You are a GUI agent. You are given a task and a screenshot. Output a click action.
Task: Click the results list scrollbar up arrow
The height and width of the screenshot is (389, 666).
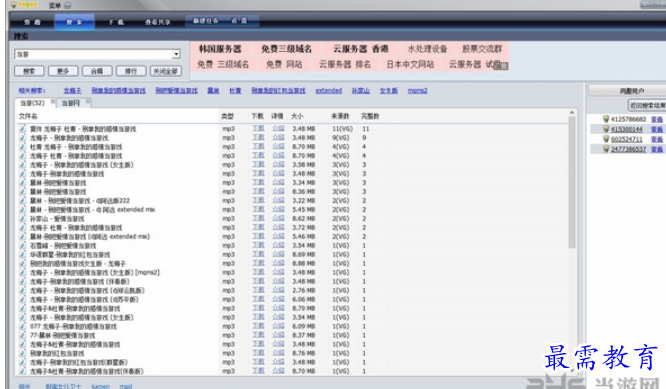[x=572, y=113]
